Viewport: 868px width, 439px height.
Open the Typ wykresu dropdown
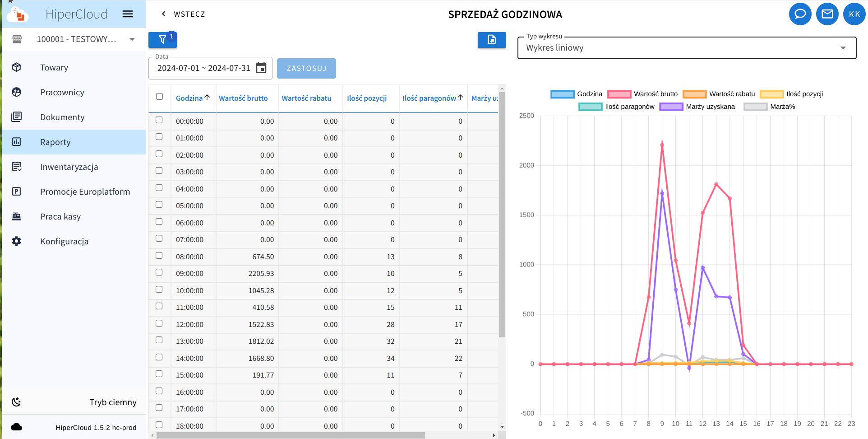coord(687,48)
